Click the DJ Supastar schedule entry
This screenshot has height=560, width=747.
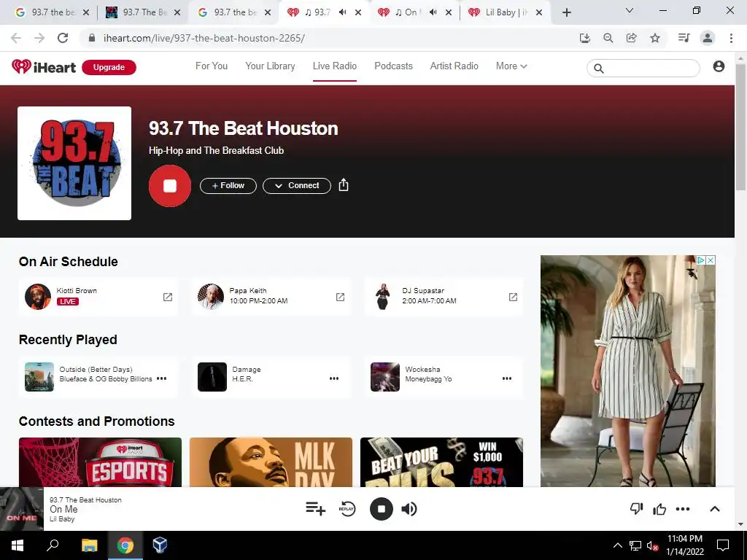(x=444, y=297)
